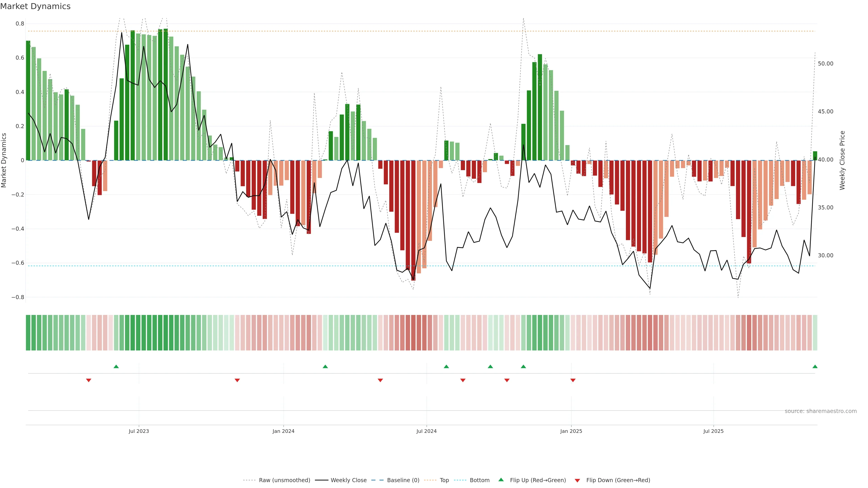Viewport: 868px width, 488px height.
Task: Click the green Flip Up legend triangle
Action: point(501,480)
